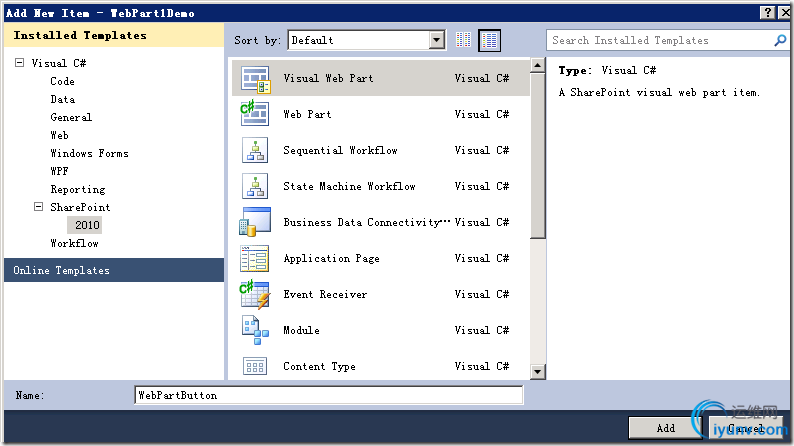794x446 pixels.
Task: Open the help question mark button
Action: coord(768,13)
